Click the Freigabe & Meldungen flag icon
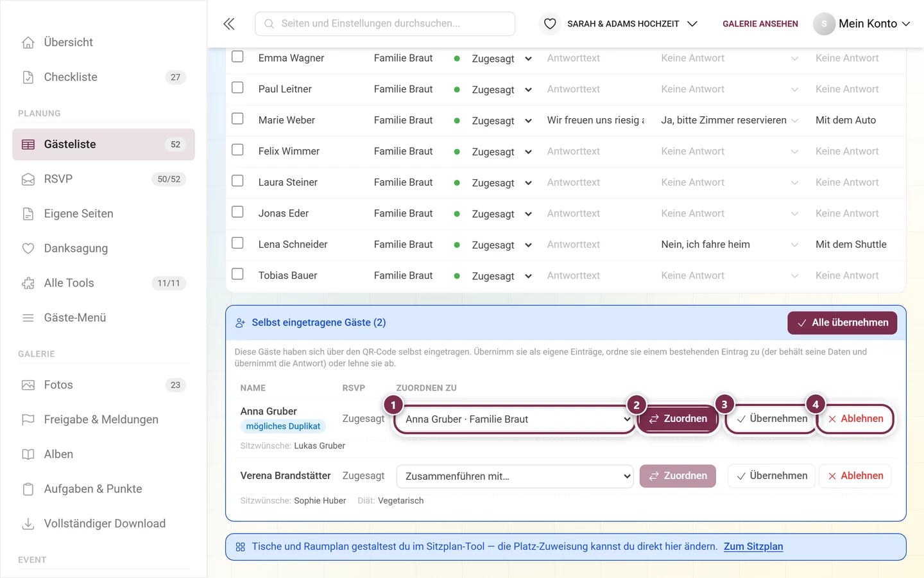This screenshot has width=924, height=578. tap(28, 420)
